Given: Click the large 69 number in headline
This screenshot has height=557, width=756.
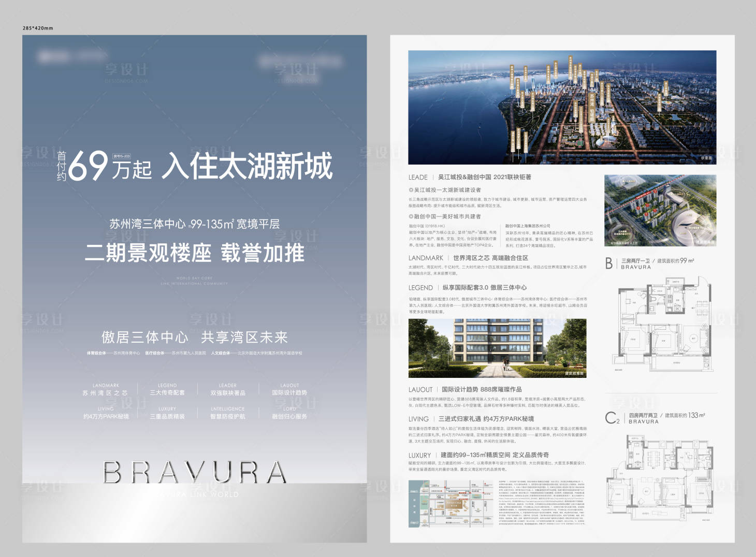Looking at the screenshot, I should click(88, 166).
